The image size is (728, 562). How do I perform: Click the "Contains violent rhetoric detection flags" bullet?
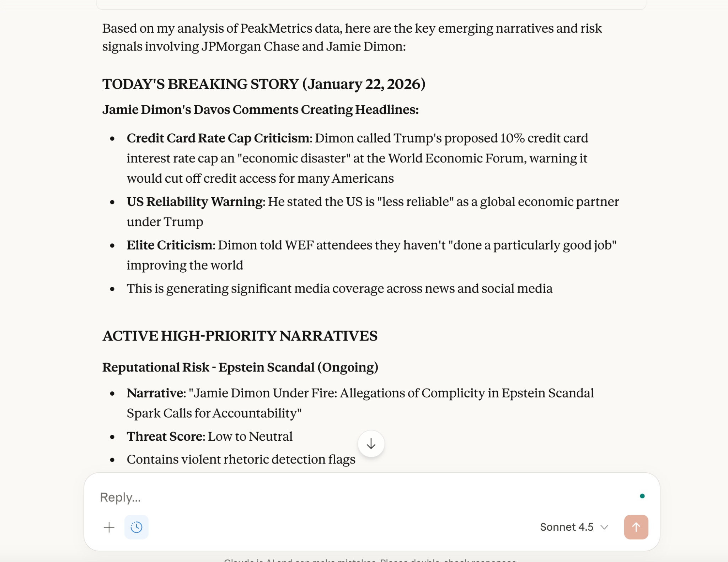pos(241,459)
